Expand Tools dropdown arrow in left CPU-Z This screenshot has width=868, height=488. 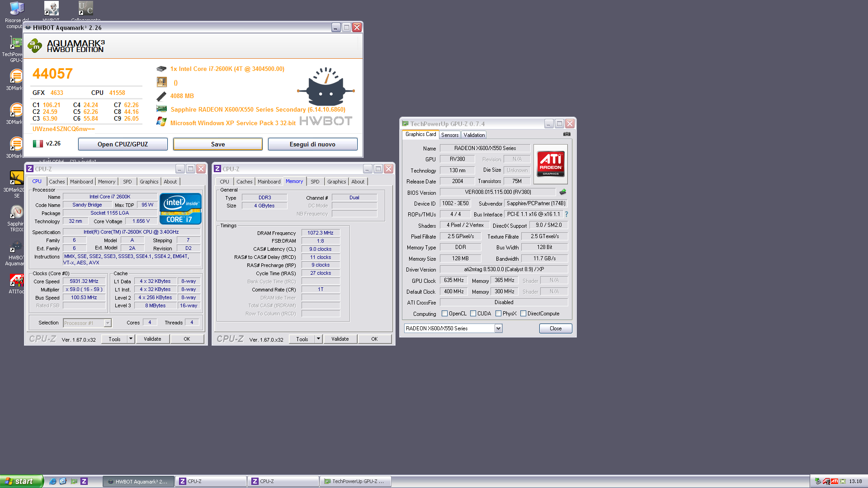point(131,339)
